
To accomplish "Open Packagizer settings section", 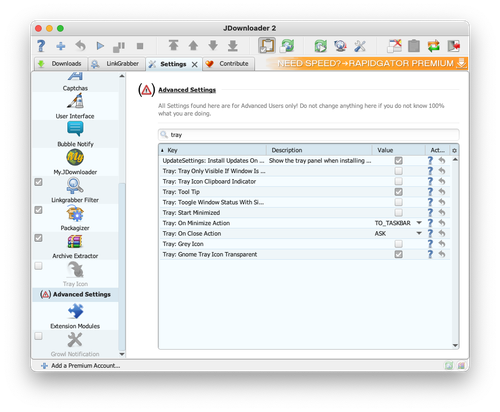I will coord(75,218).
